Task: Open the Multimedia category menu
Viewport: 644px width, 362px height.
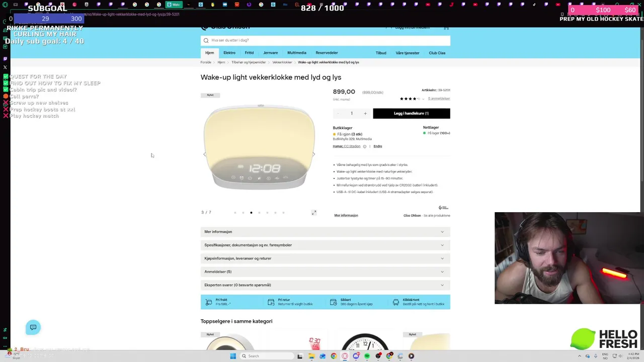Action: (x=297, y=53)
